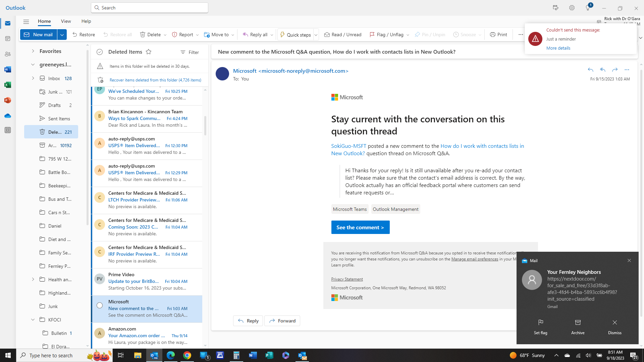Close the Mail toast notification
The width and height of the screenshot is (644, 362).
tap(629, 260)
